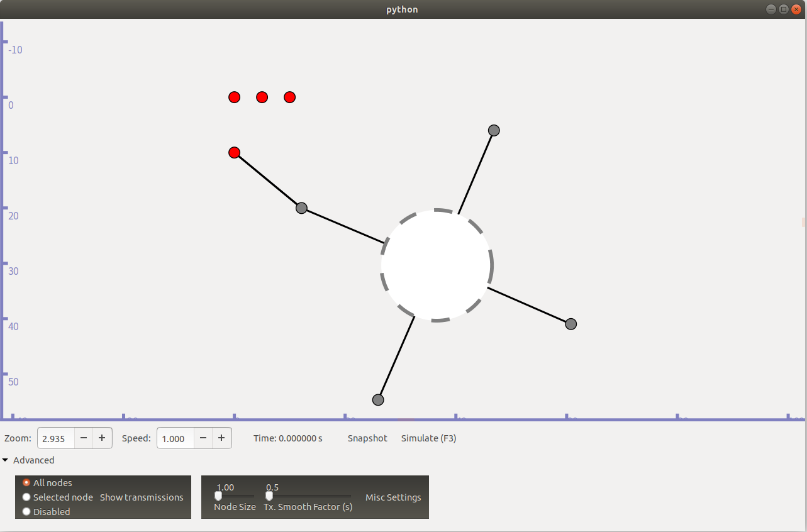Open the Misc Settings menu
The image size is (807, 532).
pos(393,497)
